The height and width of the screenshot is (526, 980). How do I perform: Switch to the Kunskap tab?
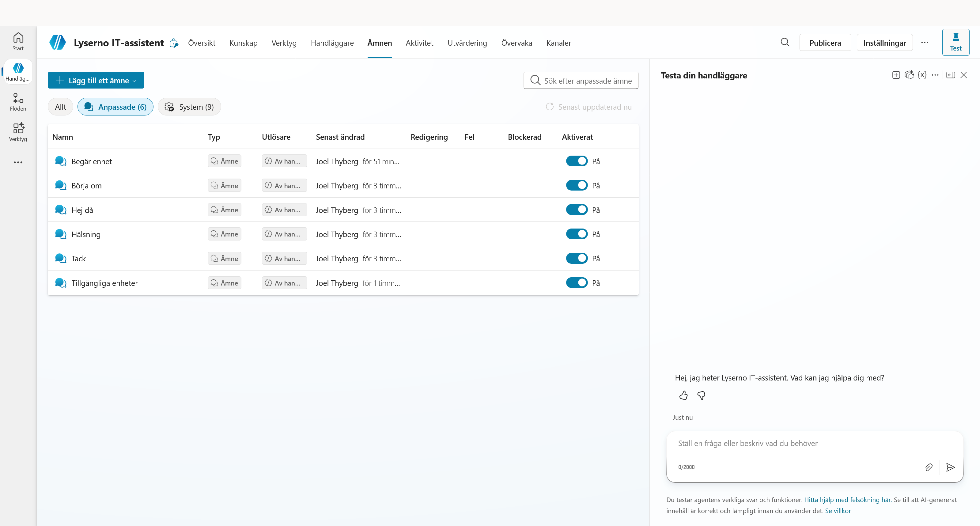tap(243, 43)
